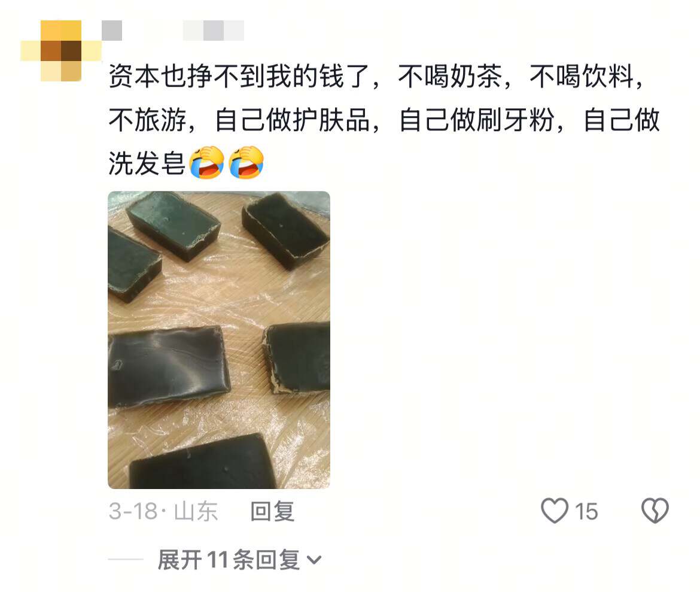700x592 pixels.
Task: Click the 3-18 date stamp
Action: (133, 511)
